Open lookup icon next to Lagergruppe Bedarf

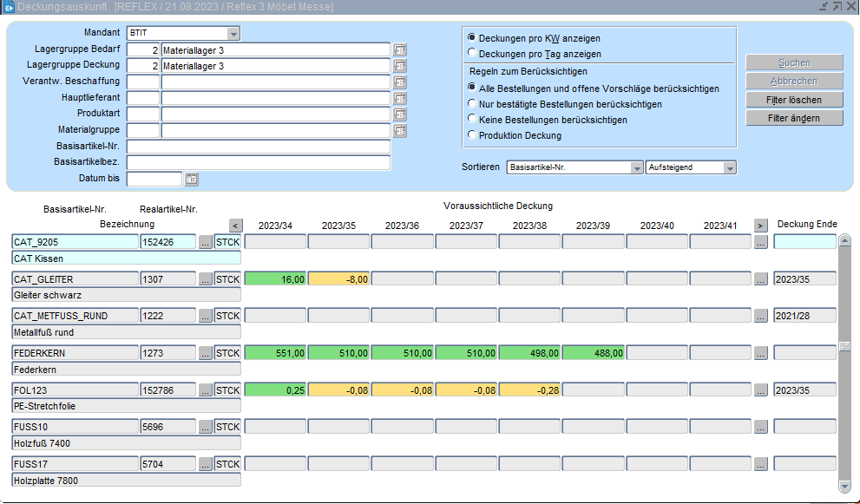pyautogui.click(x=400, y=49)
